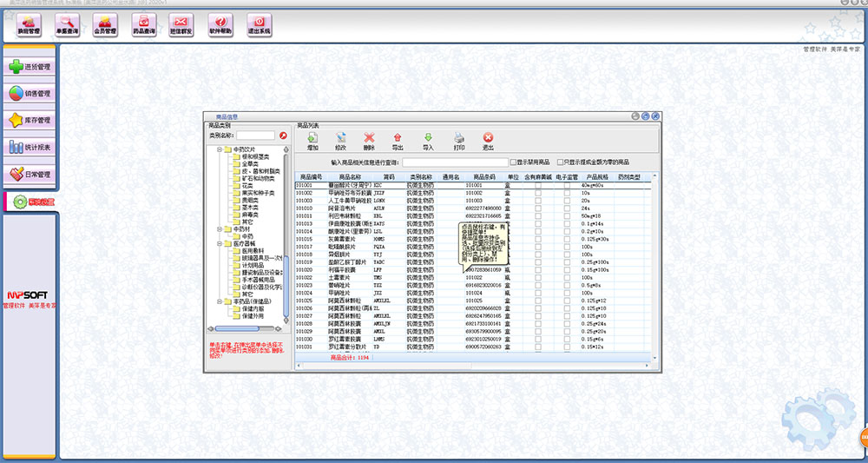Tick the 含有麻黄碱 checkbox for product 101001
This screenshot has width=868, height=463.
pyautogui.click(x=538, y=185)
